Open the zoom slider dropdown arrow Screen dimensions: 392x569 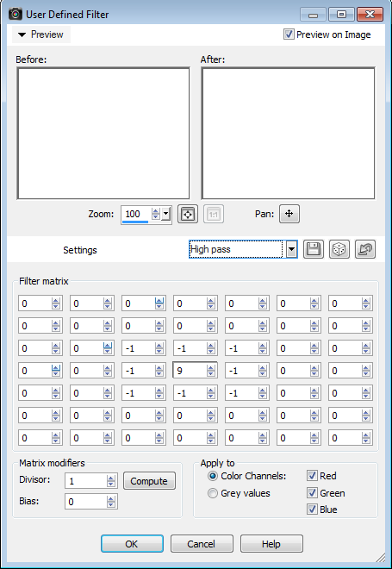point(165,214)
